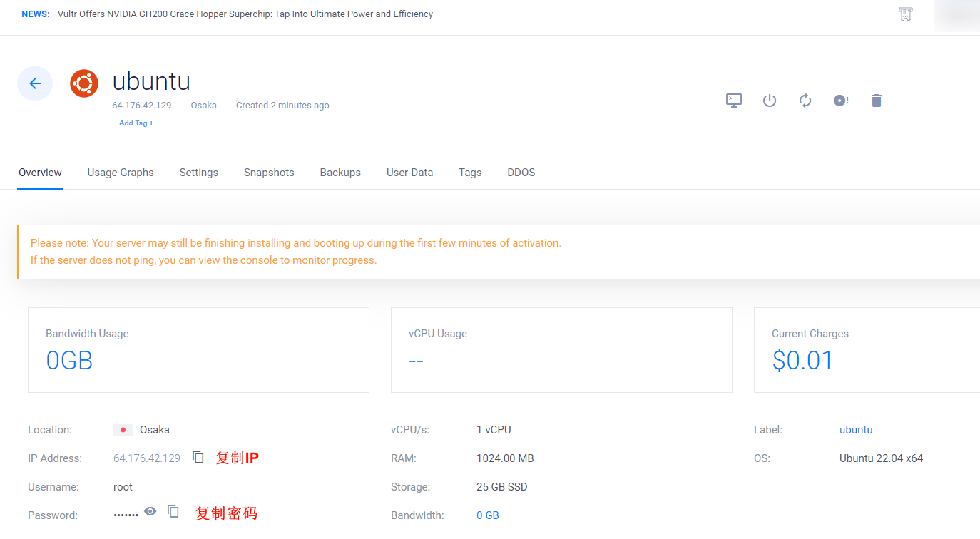Click the restart server icon
The image size is (980, 539).
[805, 101]
